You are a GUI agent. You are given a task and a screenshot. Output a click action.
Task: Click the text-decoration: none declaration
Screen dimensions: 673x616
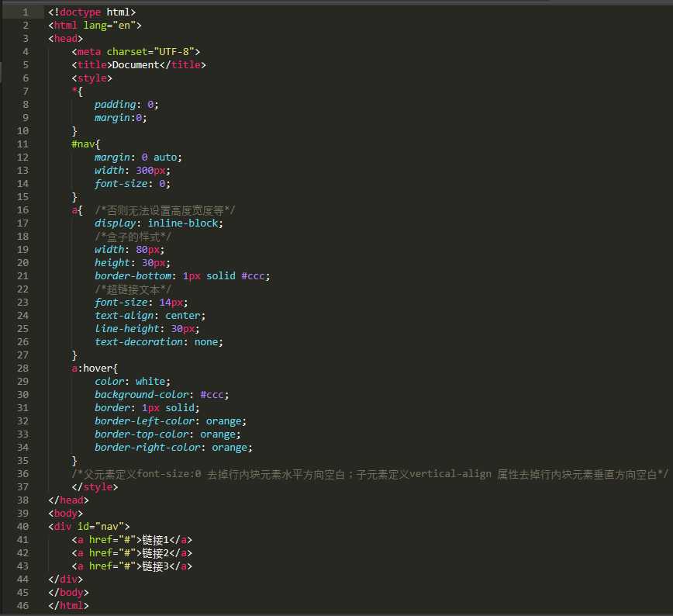coord(159,342)
